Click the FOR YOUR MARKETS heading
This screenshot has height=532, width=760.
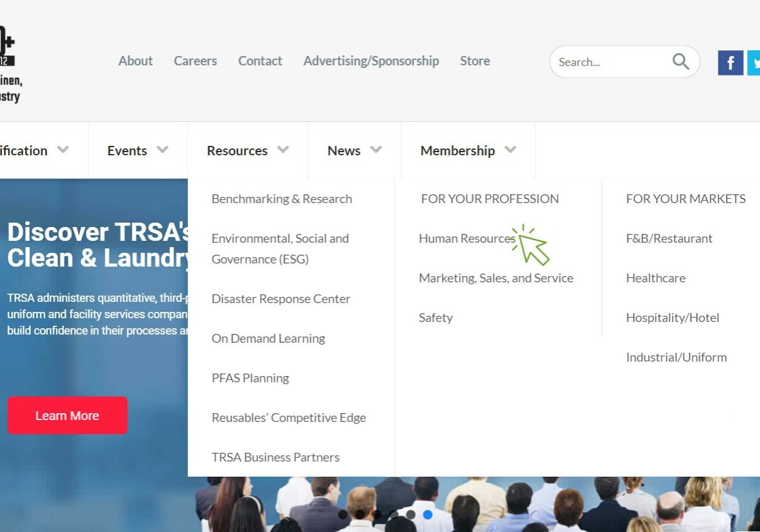pos(686,199)
